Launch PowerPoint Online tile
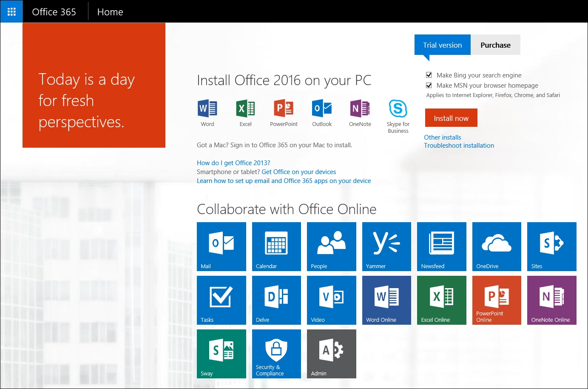The width and height of the screenshot is (588, 389). tap(497, 300)
